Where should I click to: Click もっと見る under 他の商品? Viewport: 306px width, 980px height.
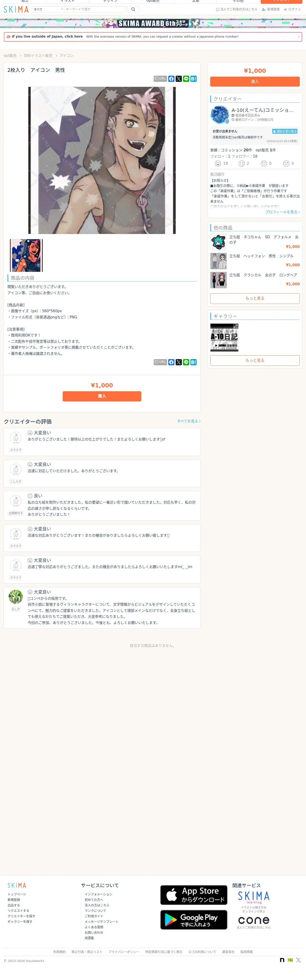click(x=255, y=298)
